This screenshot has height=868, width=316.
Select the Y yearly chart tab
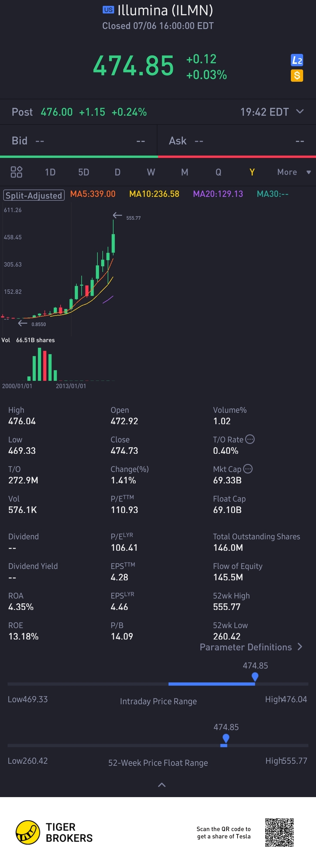252,172
